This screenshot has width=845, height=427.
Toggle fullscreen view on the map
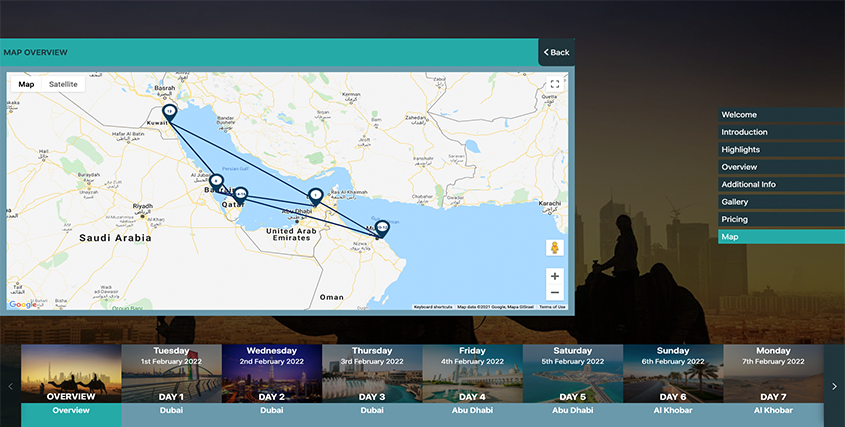click(555, 85)
